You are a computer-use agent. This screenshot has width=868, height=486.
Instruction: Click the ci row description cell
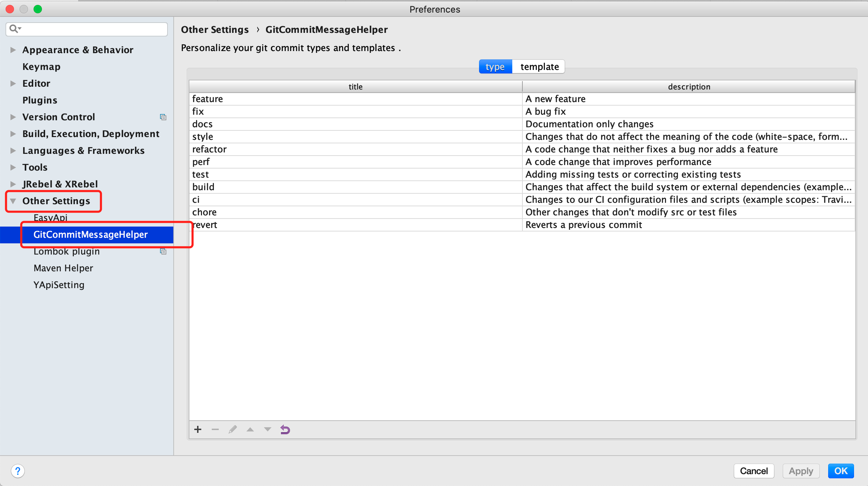689,200
